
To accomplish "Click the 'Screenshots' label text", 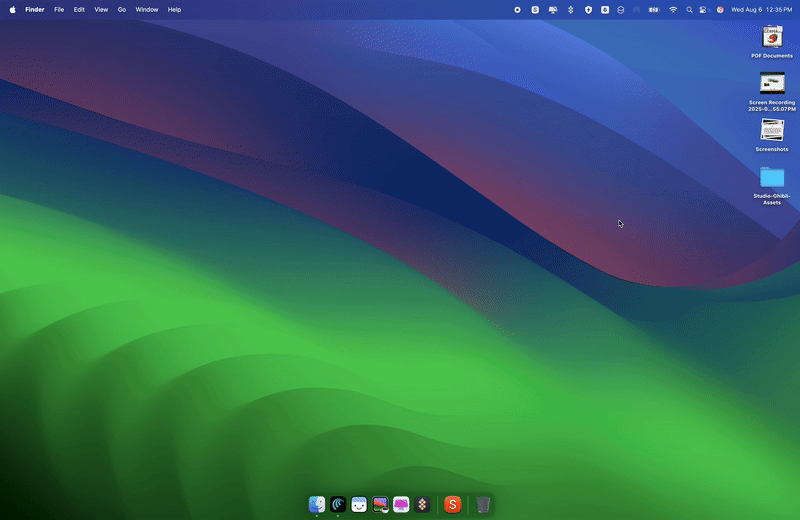I will pos(772,150).
